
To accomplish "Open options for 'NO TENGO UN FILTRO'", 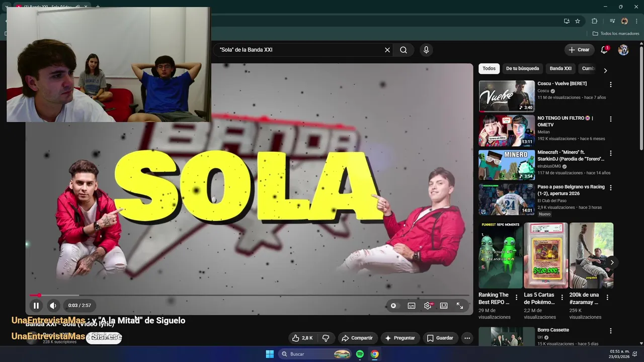I will click(x=611, y=119).
